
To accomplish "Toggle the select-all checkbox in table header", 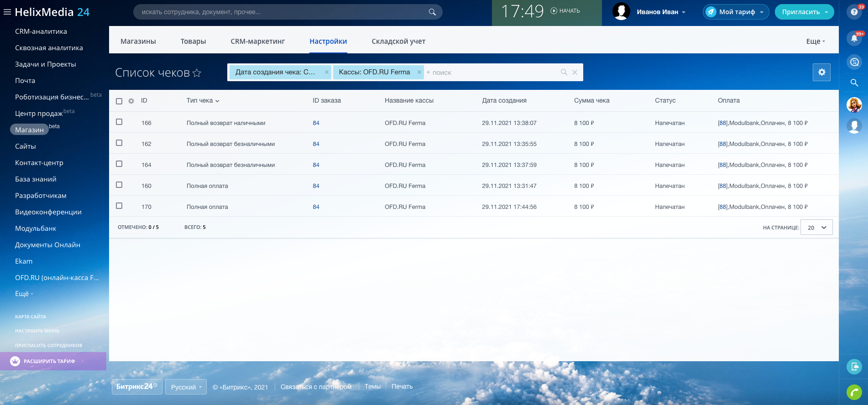I will 119,101.
